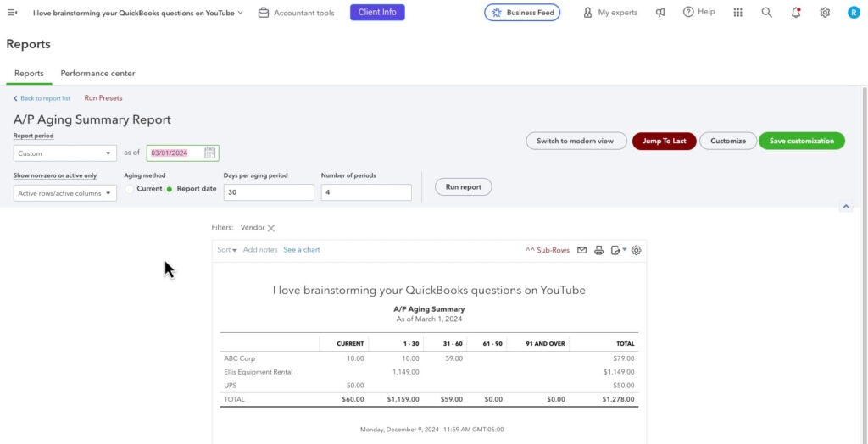
Task: Click Switch to modern view
Action: tap(576, 141)
